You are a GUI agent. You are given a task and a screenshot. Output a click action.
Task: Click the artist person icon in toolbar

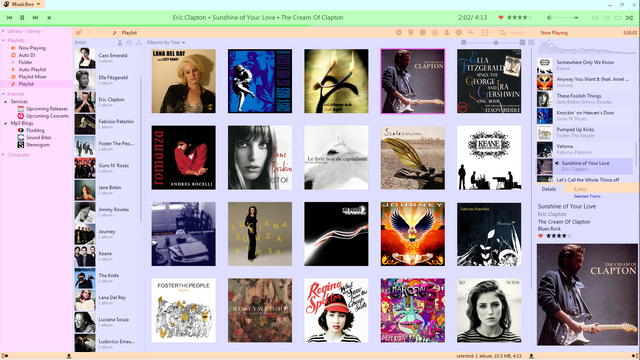pyautogui.click(x=447, y=32)
